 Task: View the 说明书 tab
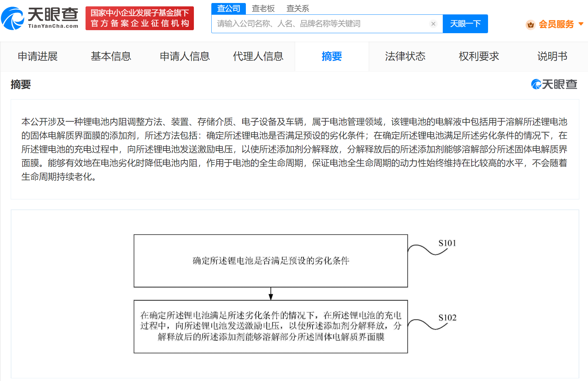pos(552,56)
